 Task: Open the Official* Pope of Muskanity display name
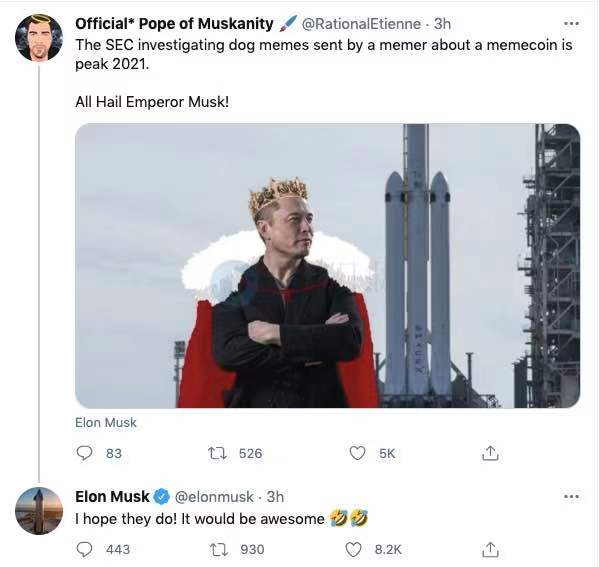pyautogui.click(x=174, y=24)
